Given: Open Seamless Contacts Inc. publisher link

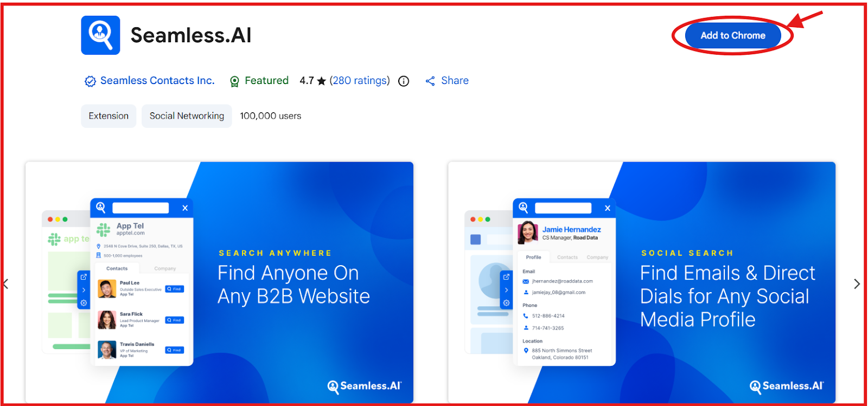Looking at the screenshot, I should [x=157, y=81].
